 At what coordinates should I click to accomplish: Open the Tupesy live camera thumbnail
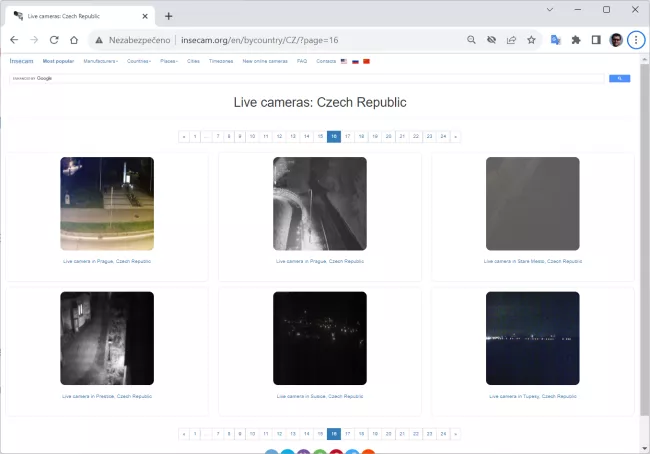[532, 339]
